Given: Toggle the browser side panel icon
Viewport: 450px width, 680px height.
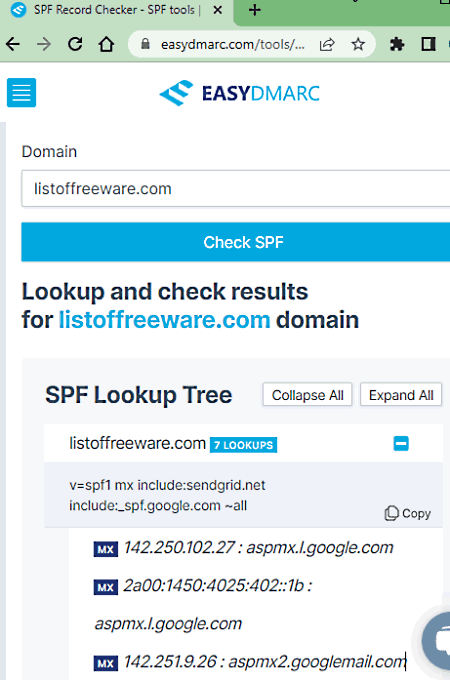Looking at the screenshot, I should coord(428,44).
